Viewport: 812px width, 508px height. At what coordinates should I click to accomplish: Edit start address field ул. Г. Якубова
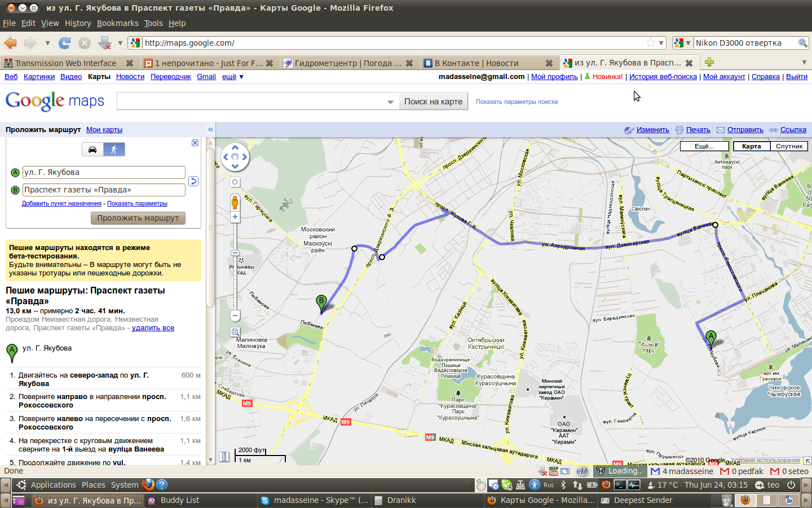104,173
